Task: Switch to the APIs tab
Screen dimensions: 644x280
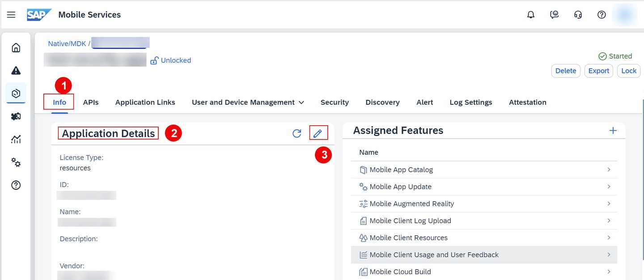Action: 91,102
